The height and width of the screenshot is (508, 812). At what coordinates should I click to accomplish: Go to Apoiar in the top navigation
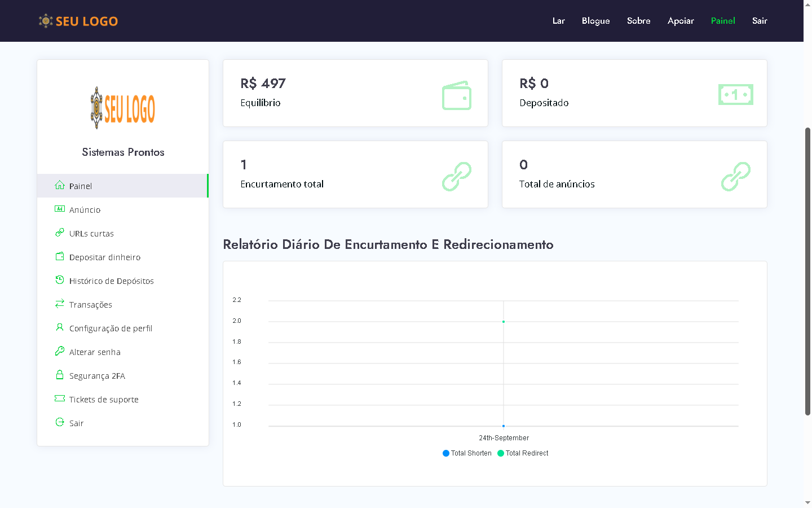coord(681,21)
